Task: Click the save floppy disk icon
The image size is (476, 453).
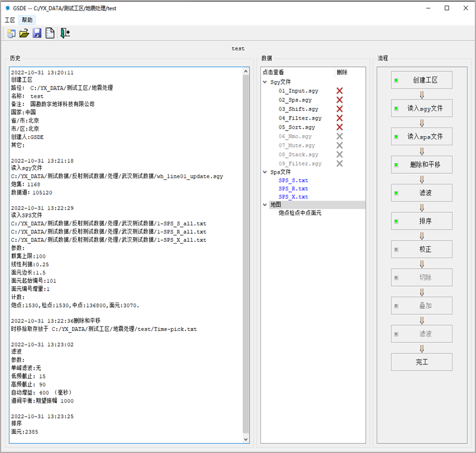Action: point(37,33)
